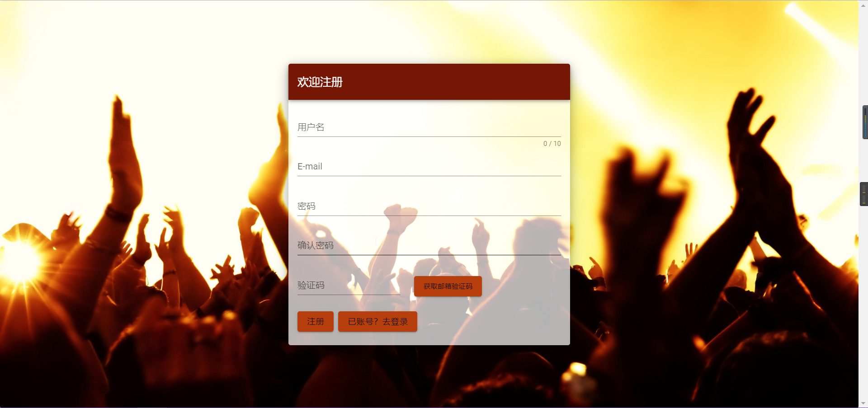The height and width of the screenshot is (408, 868).
Task: Click the raised fist silhouette inside the form card
Action: click(x=400, y=217)
